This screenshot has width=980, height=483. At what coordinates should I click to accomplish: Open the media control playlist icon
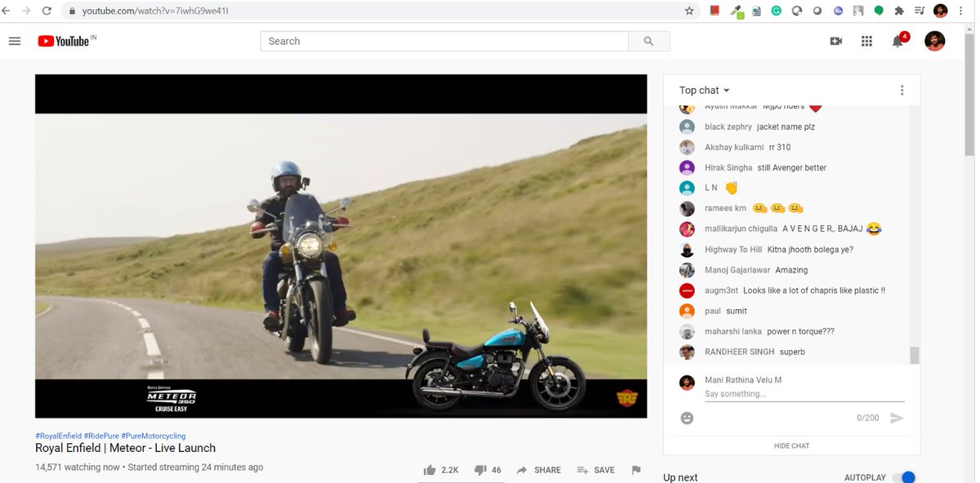coord(920,11)
